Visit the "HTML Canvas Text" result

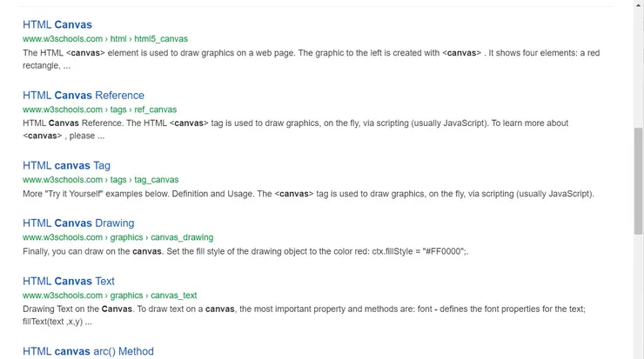(69, 281)
